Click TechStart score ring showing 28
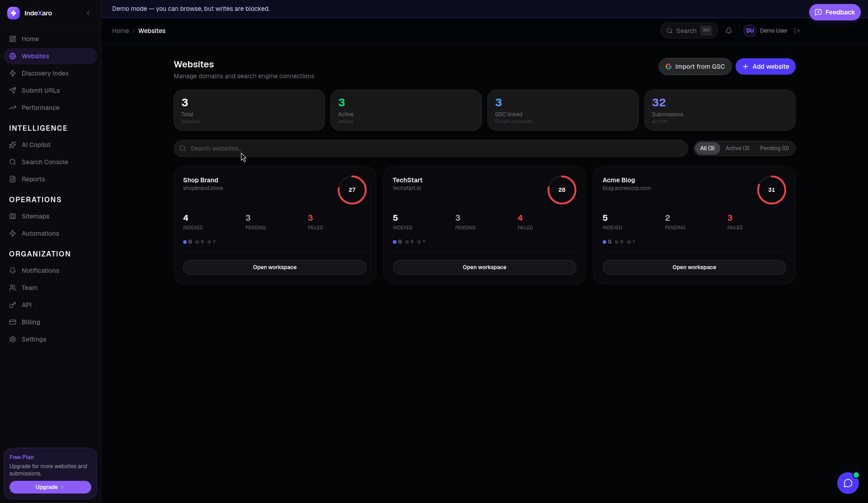The height and width of the screenshot is (503, 868). pyautogui.click(x=562, y=190)
